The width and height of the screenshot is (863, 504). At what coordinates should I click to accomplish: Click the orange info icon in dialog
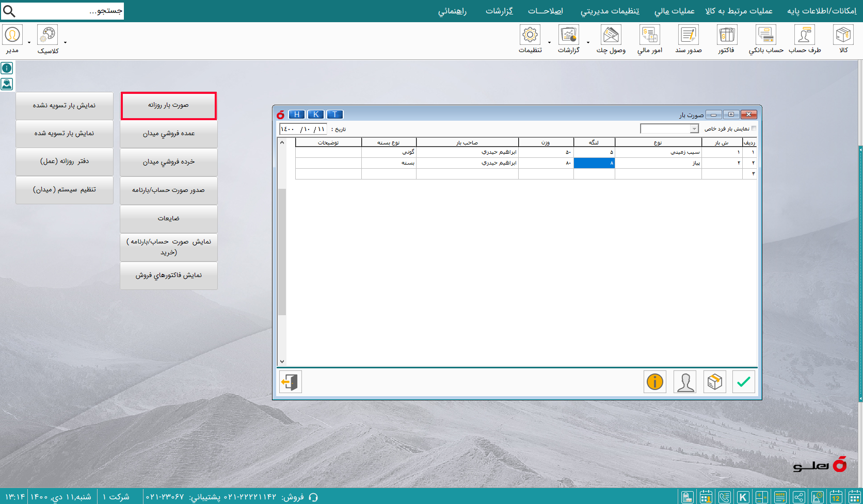point(655,382)
